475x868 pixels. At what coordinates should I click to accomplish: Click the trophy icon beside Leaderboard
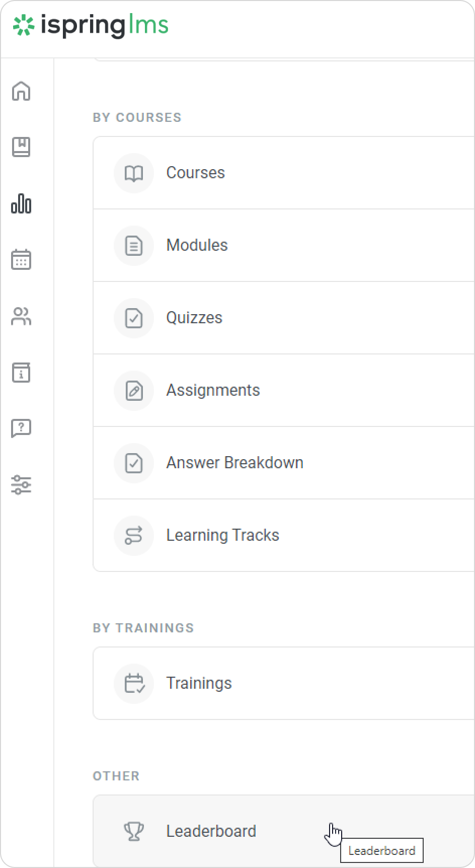[134, 831]
